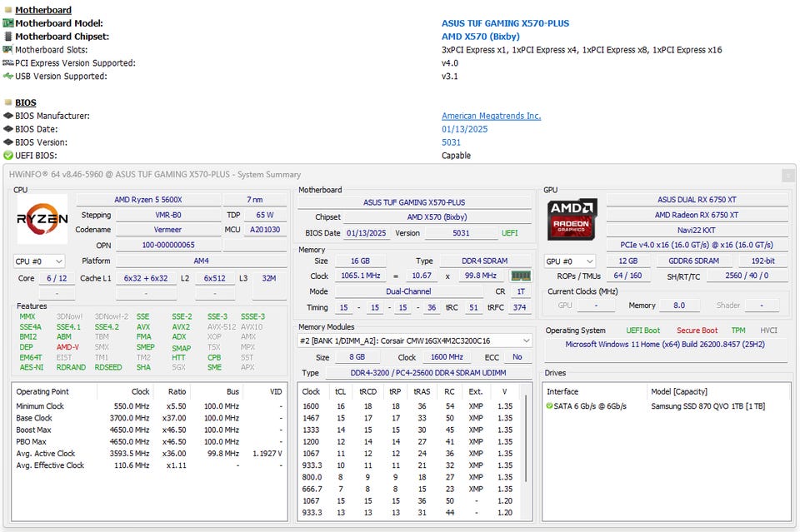The image size is (800, 532).
Task: Open the memory module bank dropdown
Action: click(x=415, y=341)
